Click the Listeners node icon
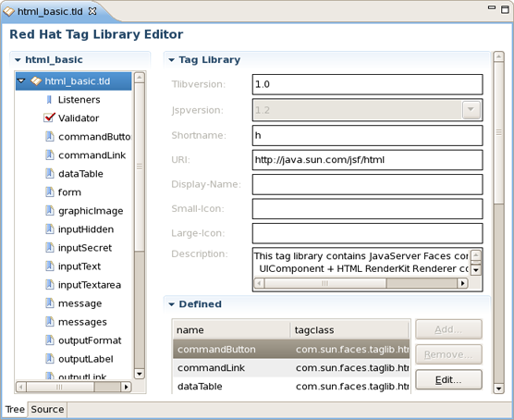 click(x=49, y=99)
